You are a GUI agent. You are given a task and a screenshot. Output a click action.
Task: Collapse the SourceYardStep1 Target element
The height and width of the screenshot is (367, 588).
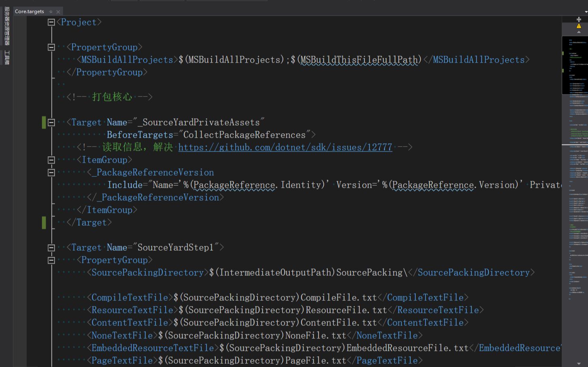pyautogui.click(x=51, y=248)
